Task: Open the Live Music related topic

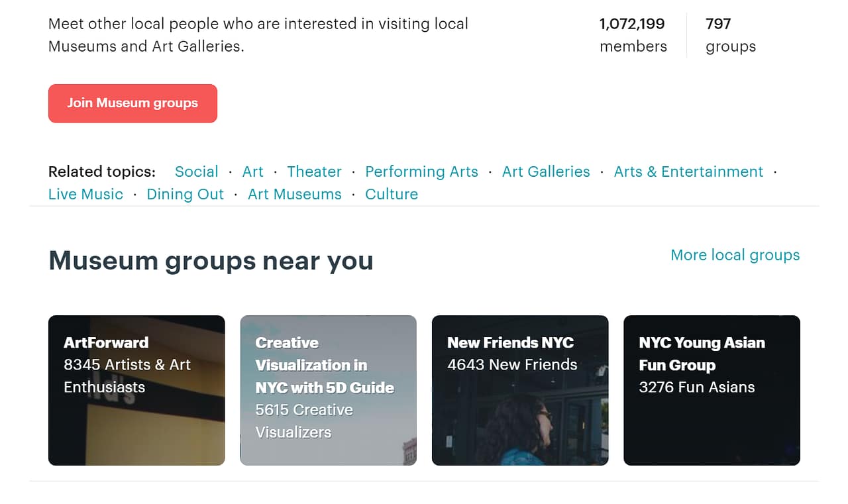Action: pyautogui.click(x=85, y=194)
